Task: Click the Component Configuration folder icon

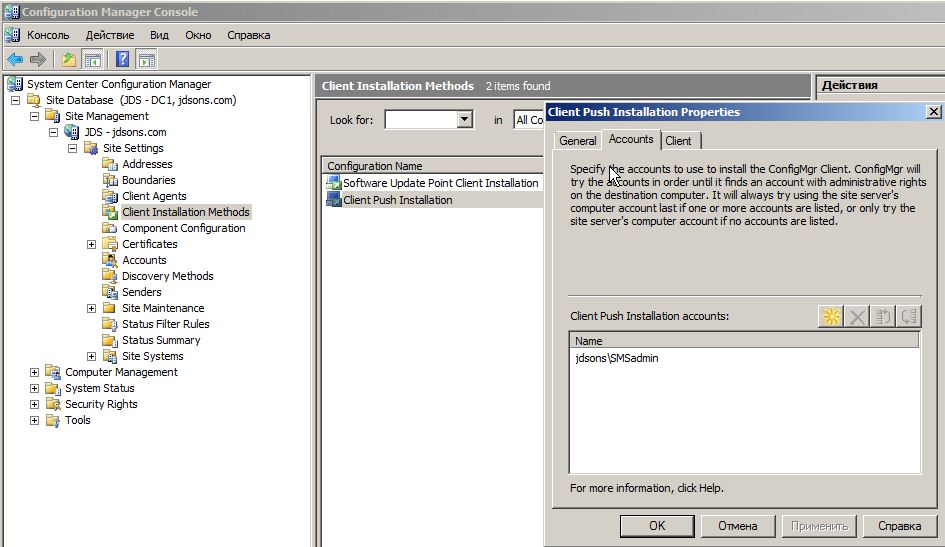Action: pyautogui.click(x=110, y=228)
